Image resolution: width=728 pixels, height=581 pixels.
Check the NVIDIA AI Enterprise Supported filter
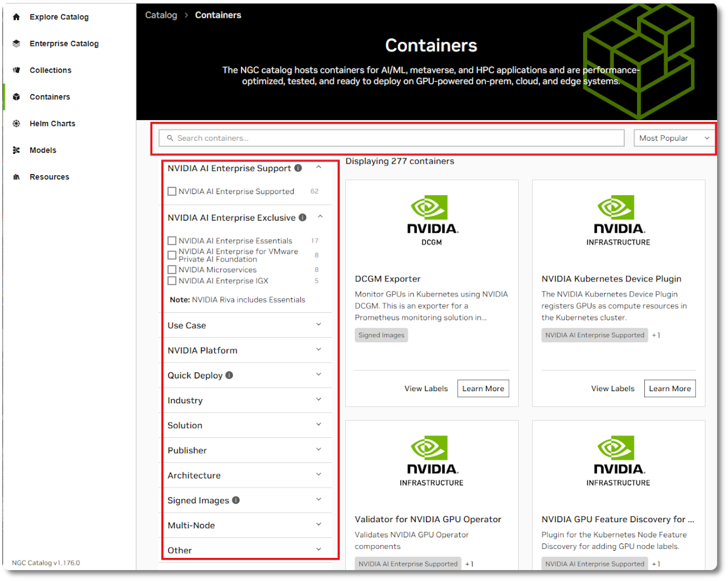(x=172, y=191)
